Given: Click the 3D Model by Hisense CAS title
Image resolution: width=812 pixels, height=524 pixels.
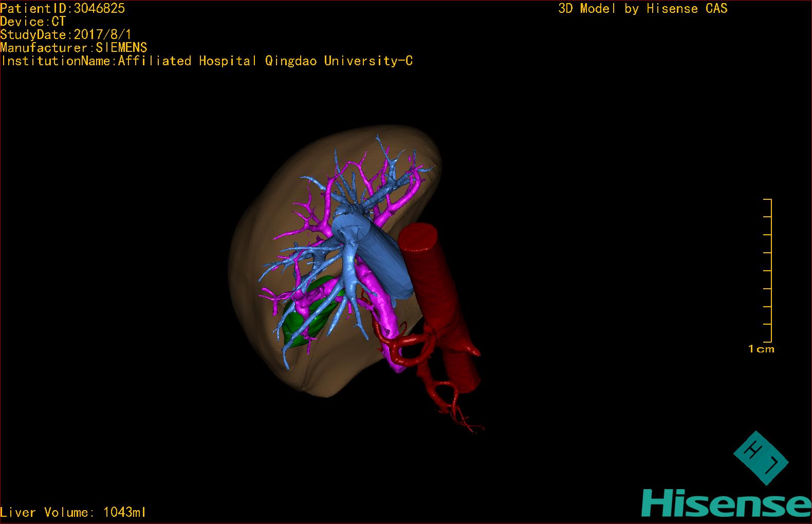Looking at the screenshot, I should coord(642,8).
